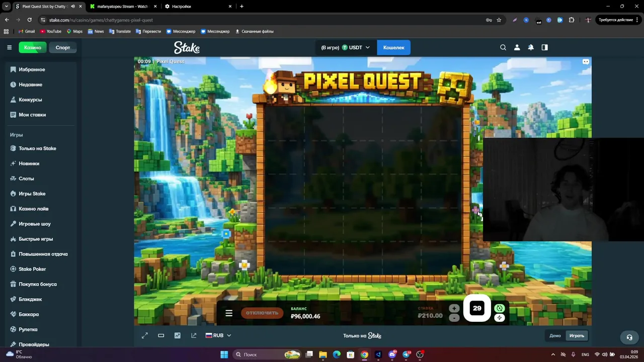Switch to Настройки browser tab

pyautogui.click(x=198, y=7)
